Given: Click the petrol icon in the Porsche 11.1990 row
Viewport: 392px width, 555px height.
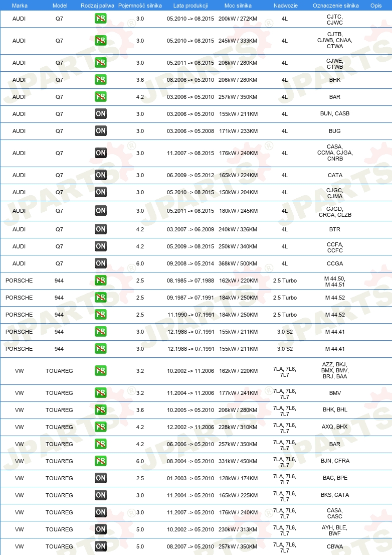Looking at the screenshot, I should coord(101,314).
